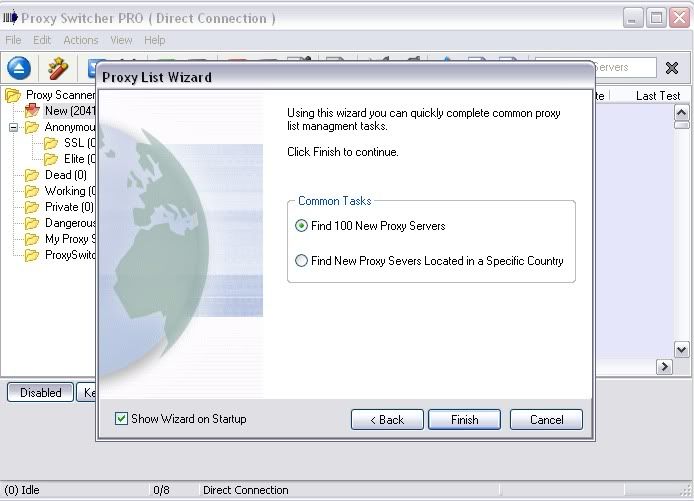Click the Direct Connection status bar text

pos(246,490)
